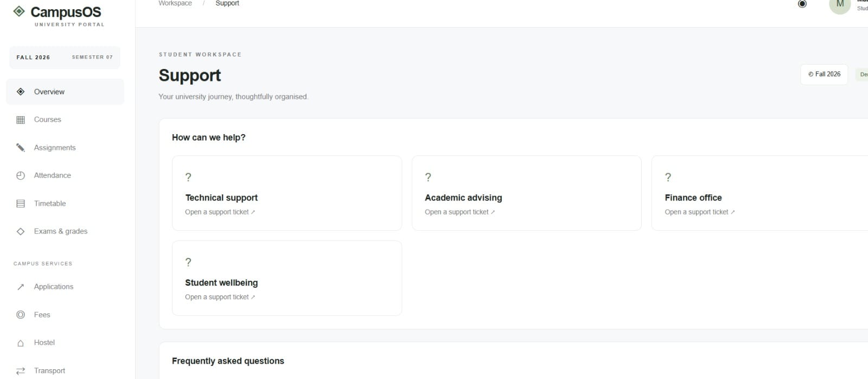This screenshot has height=379, width=868.
Task: Click the question mark icon above Academic advising
Action: (428, 177)
